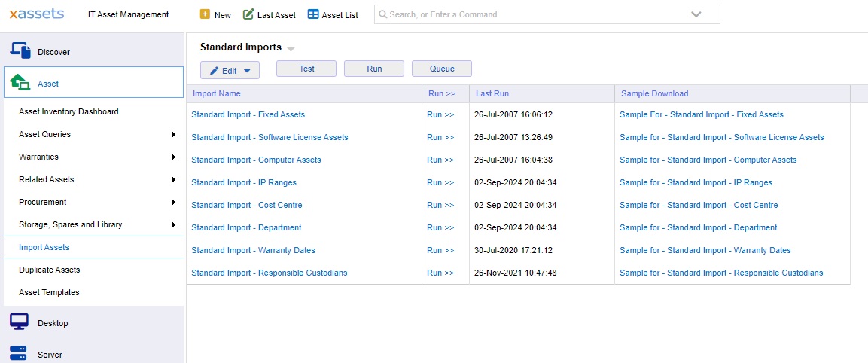Click Run >> for IP Ranges row
Image resolution: width=868 pixels, height=363 pixels.
[x=440, y=182]
